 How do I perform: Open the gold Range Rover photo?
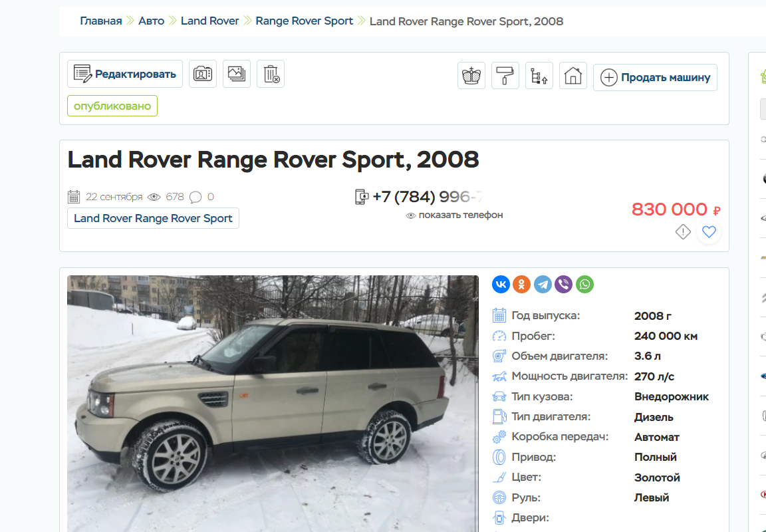click(273, 404)
